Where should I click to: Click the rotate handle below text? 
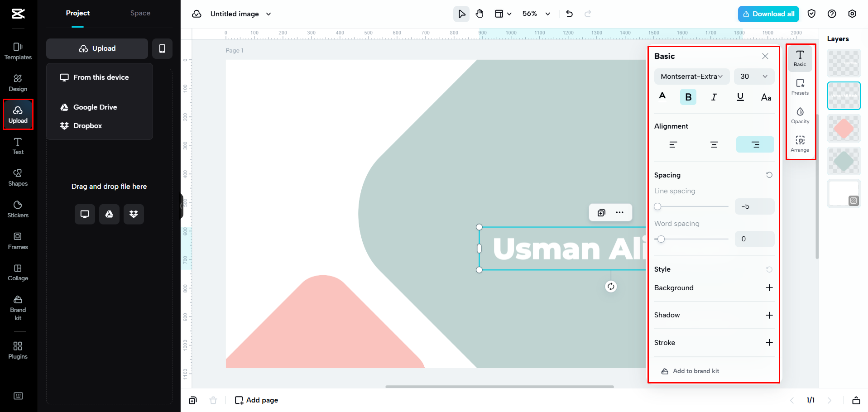[611, 286]
